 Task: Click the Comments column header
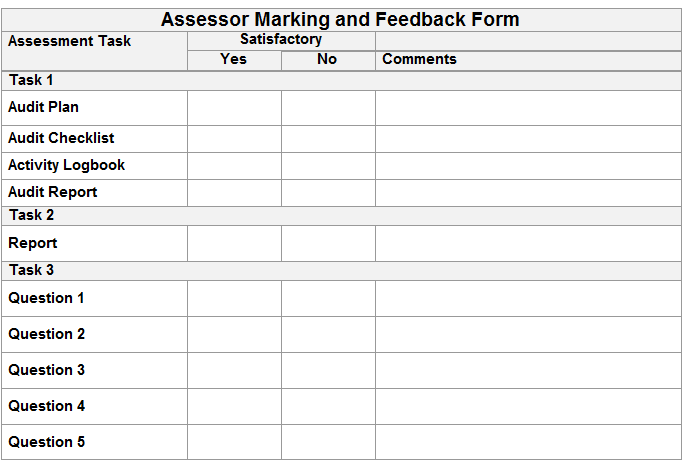pos(419,59)
